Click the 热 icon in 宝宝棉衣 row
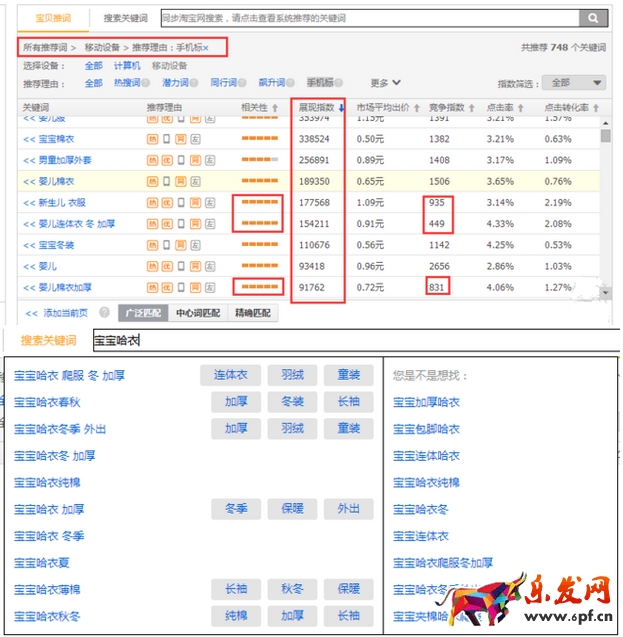623x637 pixels. pos(152,139)
